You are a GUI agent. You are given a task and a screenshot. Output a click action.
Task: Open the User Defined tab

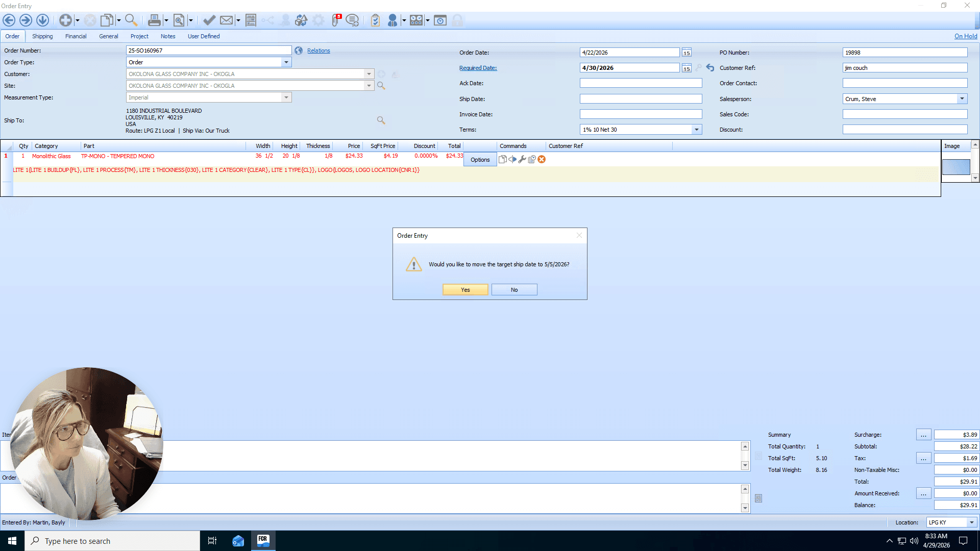click(204, 36)
